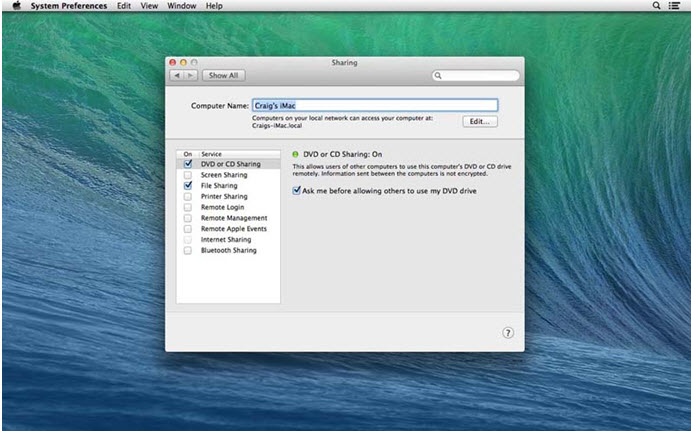691x431 pixels.
Task: Open the Apple menu icon
Action: coord(16,6)
